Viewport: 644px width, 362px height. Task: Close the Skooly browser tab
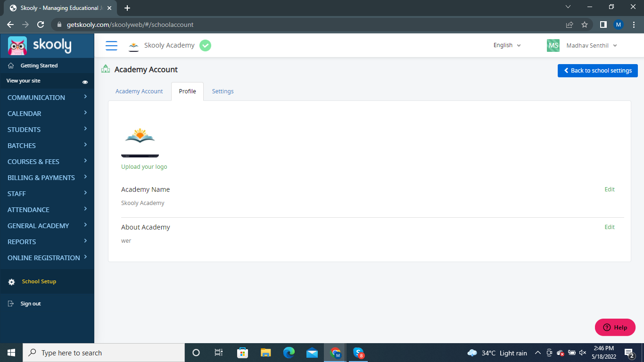coord(108,8)
